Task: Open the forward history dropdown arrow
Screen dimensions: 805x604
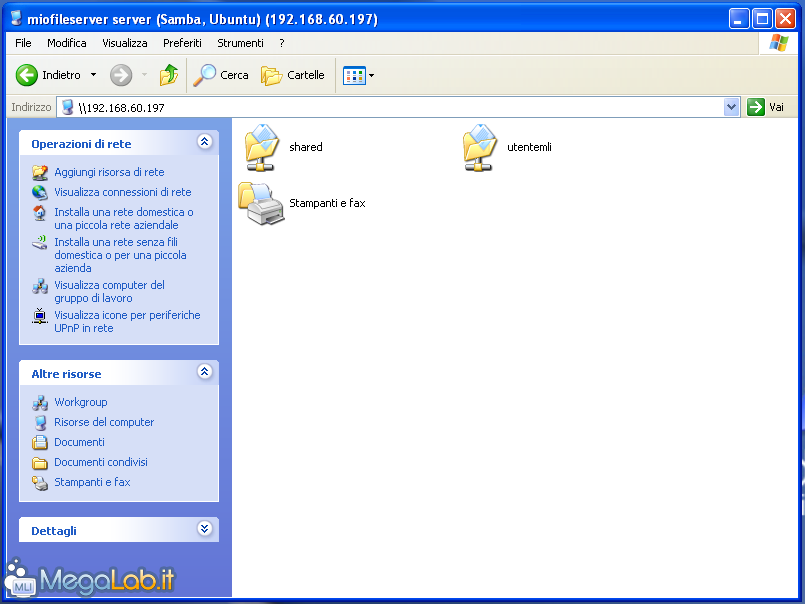Action: click(x=144, y=75)
